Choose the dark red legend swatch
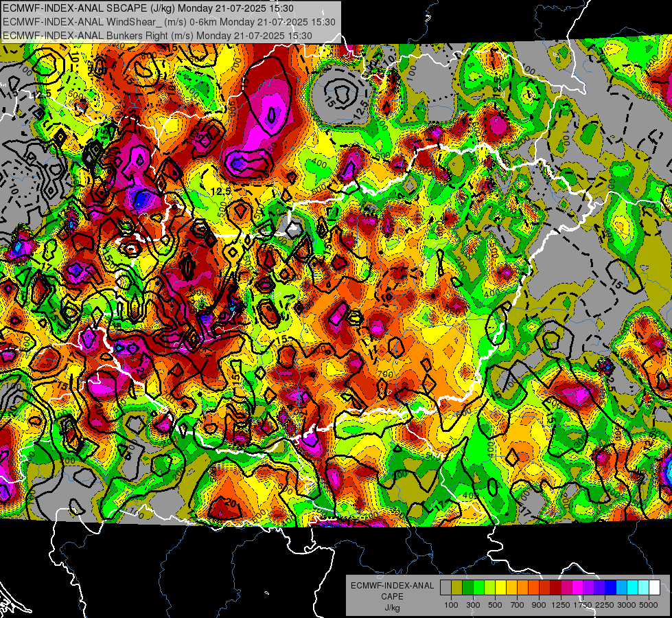Image resolution: width=672 pixels, height=618 pixels. click(556, 587)
